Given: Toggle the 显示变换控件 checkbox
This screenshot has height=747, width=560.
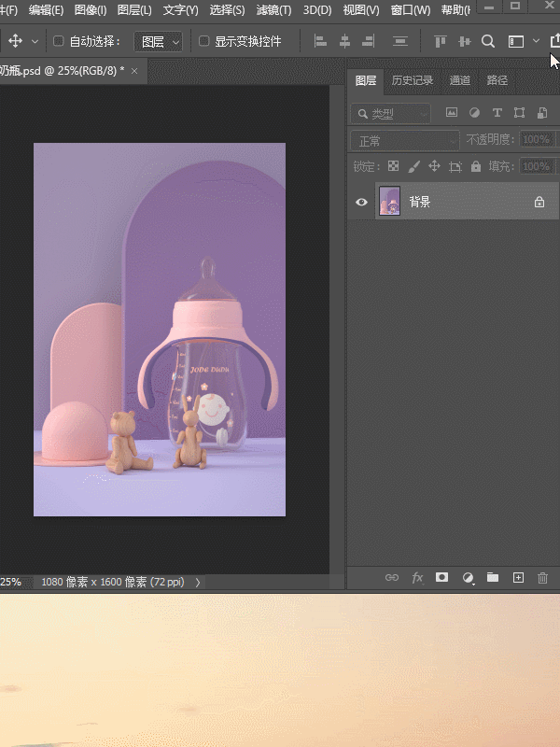Looking at the screenshot, I should pos(203,41).
